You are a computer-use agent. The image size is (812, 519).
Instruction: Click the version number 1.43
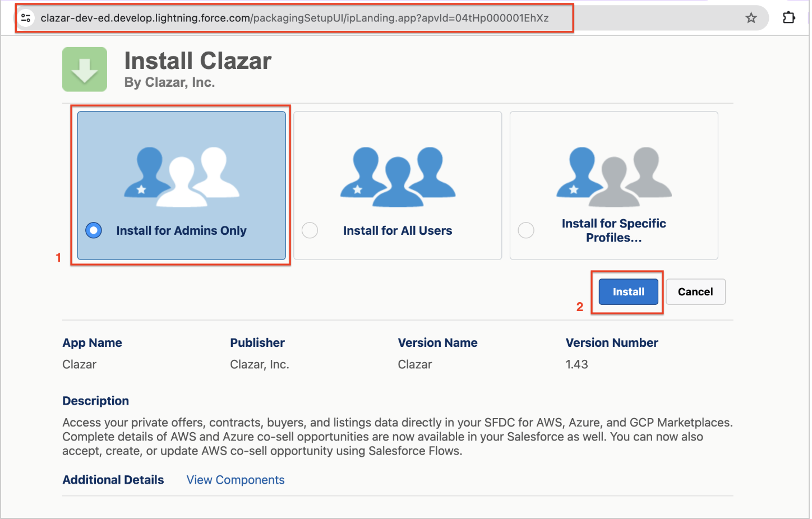(577, 364)
